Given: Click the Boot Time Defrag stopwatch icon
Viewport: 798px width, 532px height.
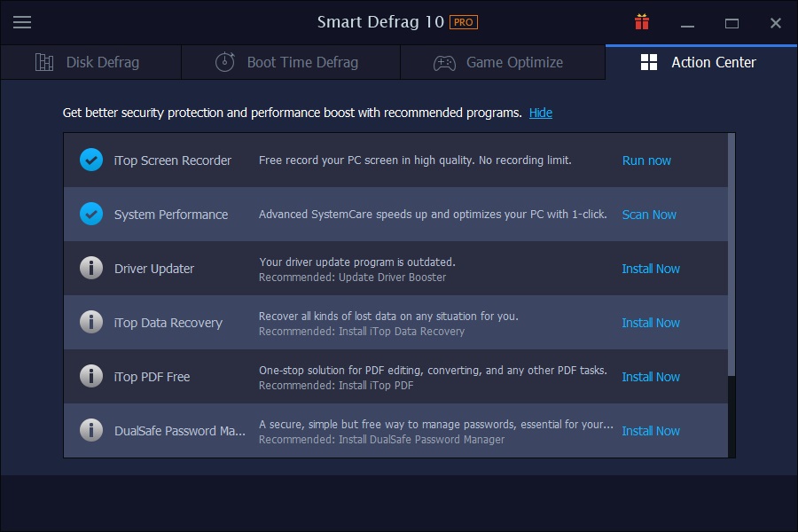Looking at the screenshot, I should tap(225, 62).
